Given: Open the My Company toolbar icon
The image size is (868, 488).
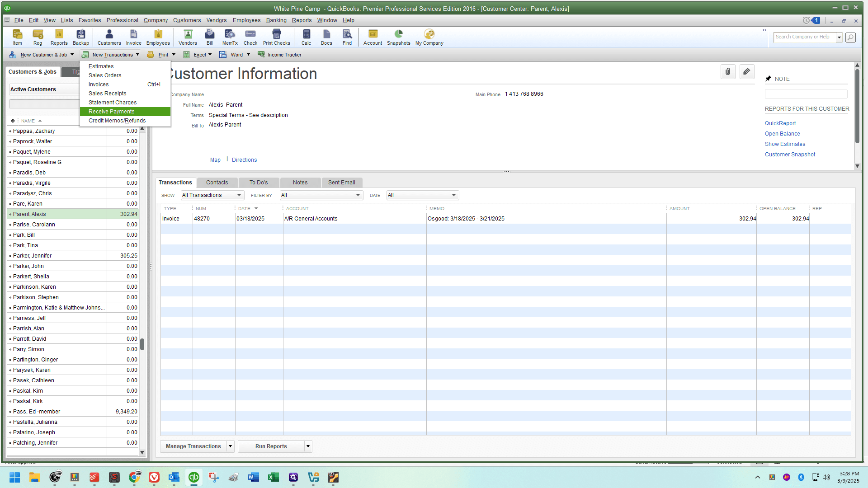Looking at the screenshot, I should (x=429, y=37).
